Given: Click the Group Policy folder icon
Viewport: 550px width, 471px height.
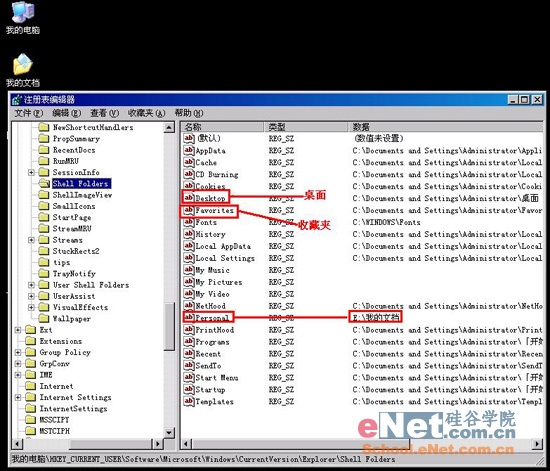Looking at the screenshot, I should pos(31,352).
